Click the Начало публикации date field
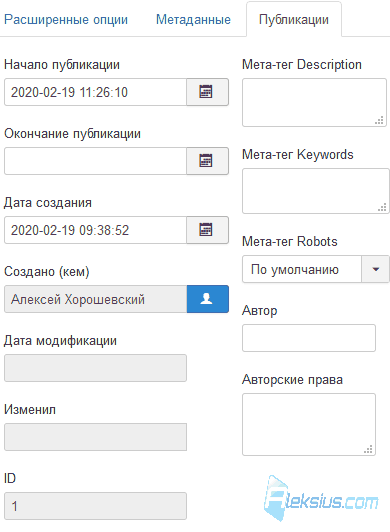The width and height of the screenshot is (390, 532). (95, 92)
